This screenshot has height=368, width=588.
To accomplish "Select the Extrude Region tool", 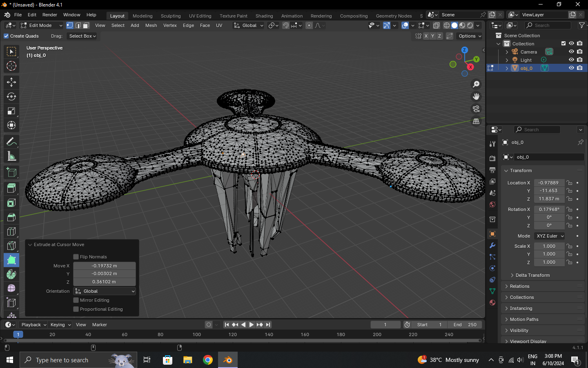I will [x=11, y=188].
